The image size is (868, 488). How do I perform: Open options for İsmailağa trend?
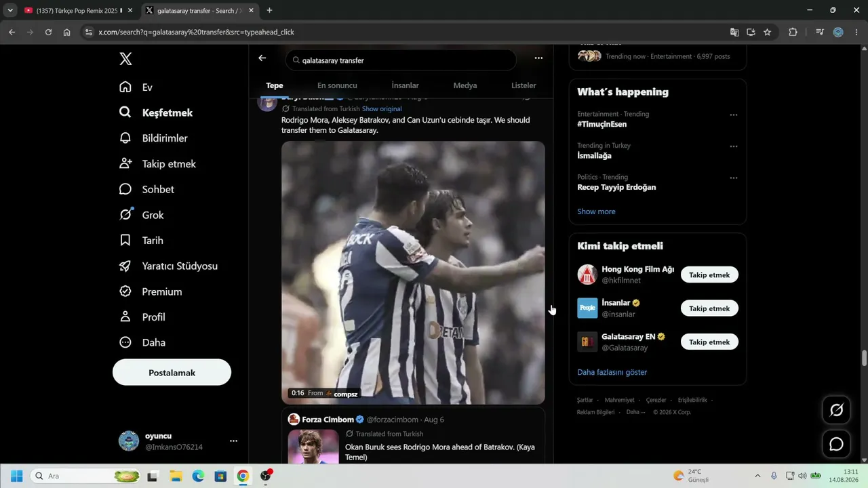(733, 146)
